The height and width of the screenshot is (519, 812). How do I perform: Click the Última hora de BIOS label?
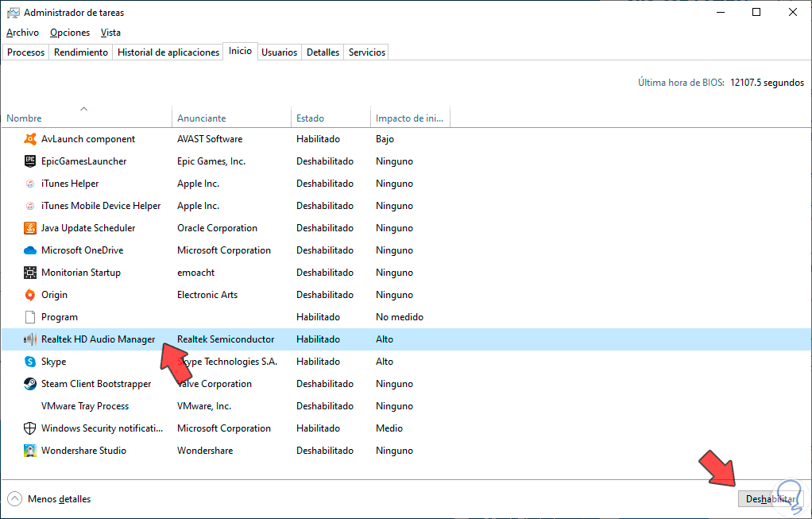click(681, 83)
